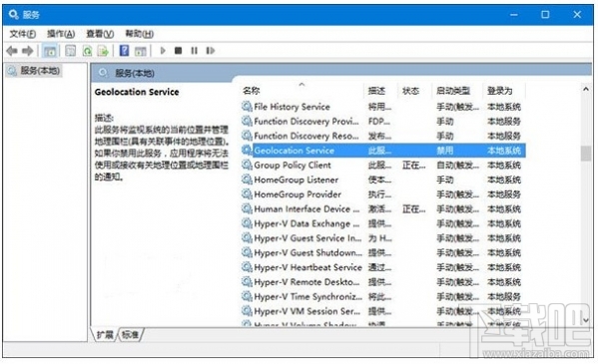Click the Refresh toolbar icon
598x364 pixels.
pos(87,51)
